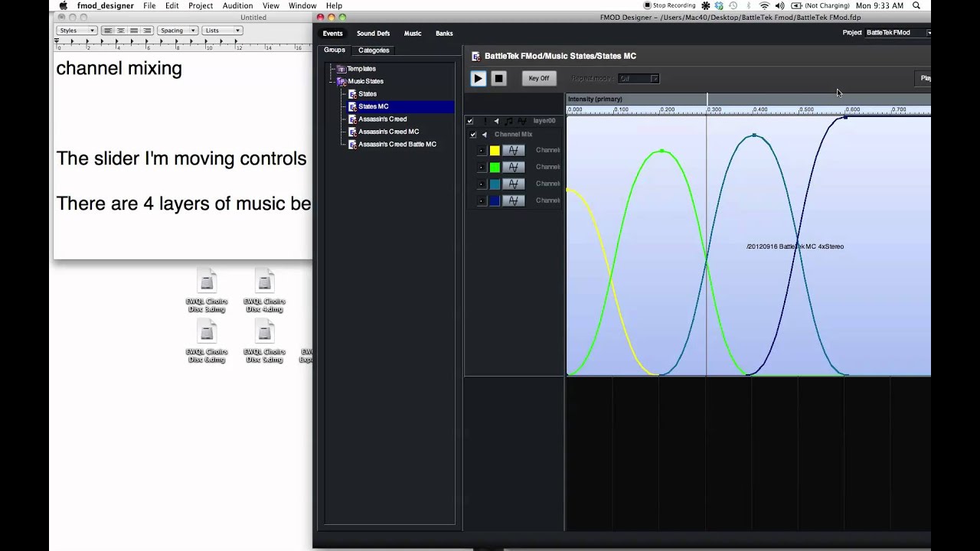980x551 pixels.
Task: Toggle the Channel Mix checkbox
Action: point(473,135)
